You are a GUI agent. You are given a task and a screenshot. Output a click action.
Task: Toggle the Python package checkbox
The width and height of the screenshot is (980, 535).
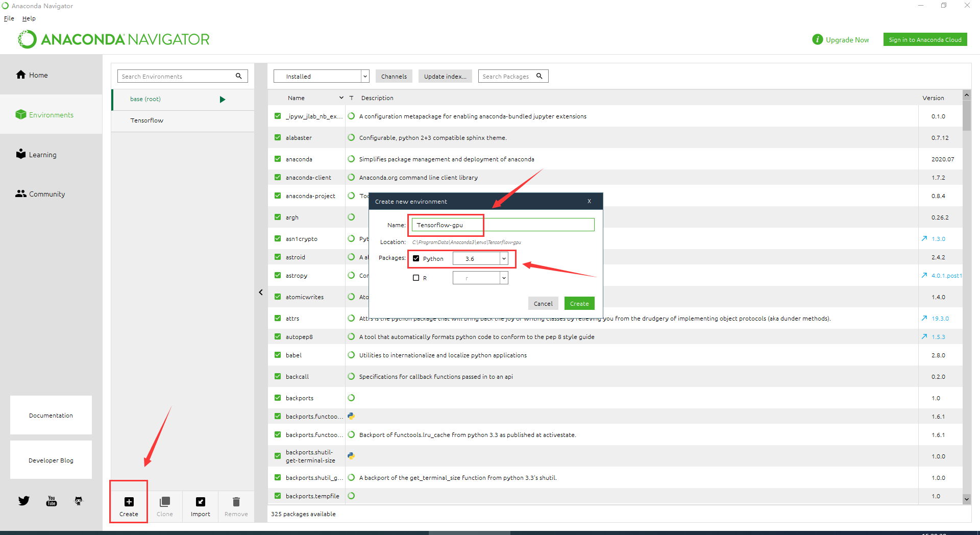click(416, 258)
